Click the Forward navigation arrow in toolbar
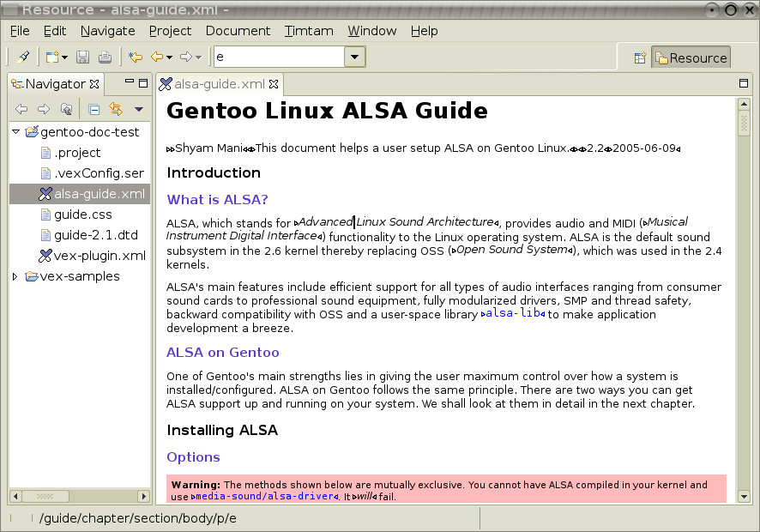Image resolution: width=760 pixels, height=532 pixels. click(186, 57)
